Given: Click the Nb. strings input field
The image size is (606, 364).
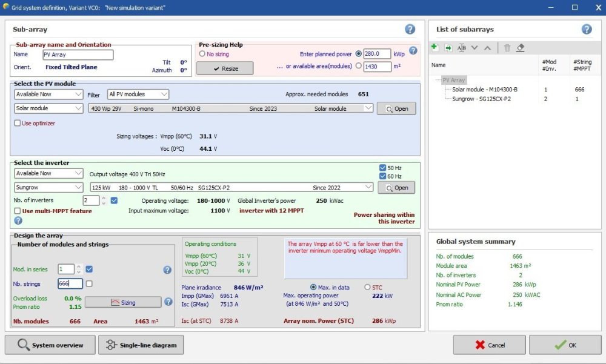Looking at the screenshot, I should [70, 283].
